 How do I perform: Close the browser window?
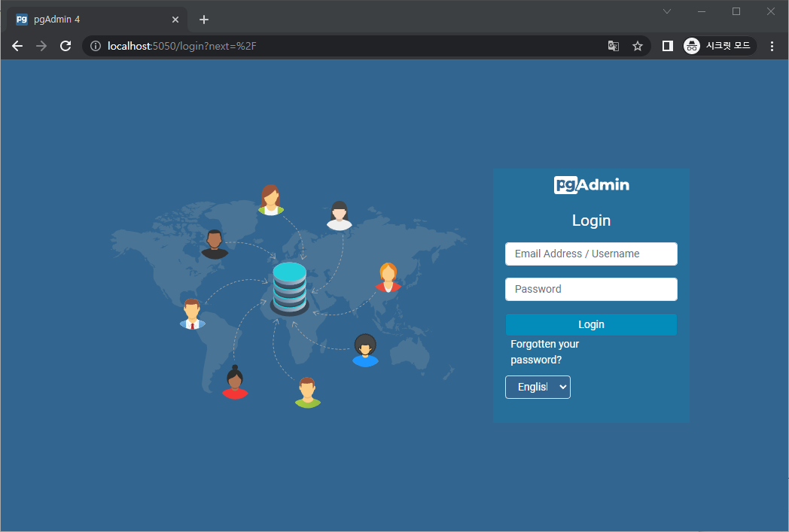coord(770,11)
